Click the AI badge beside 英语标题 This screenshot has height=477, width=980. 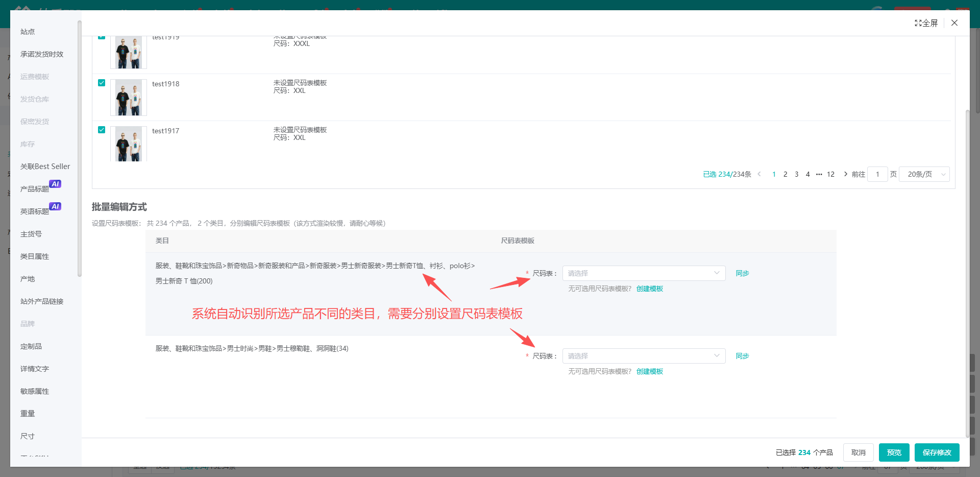pos(55,206)
